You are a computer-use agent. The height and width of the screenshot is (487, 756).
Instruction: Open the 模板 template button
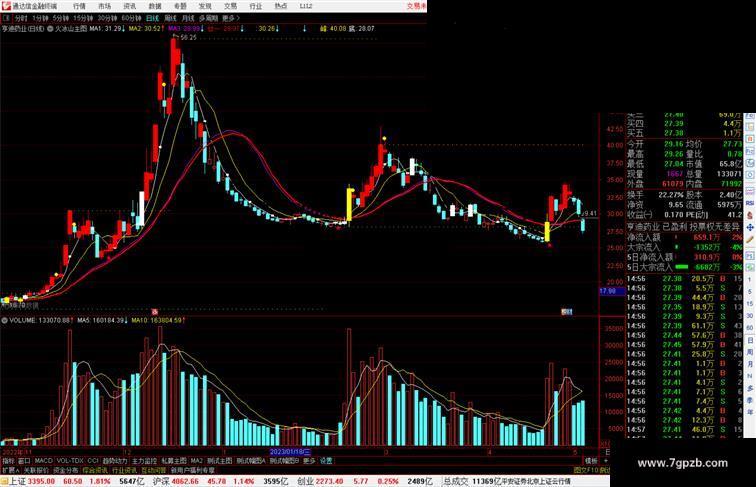pyautogui.click(x=591, y=461)
